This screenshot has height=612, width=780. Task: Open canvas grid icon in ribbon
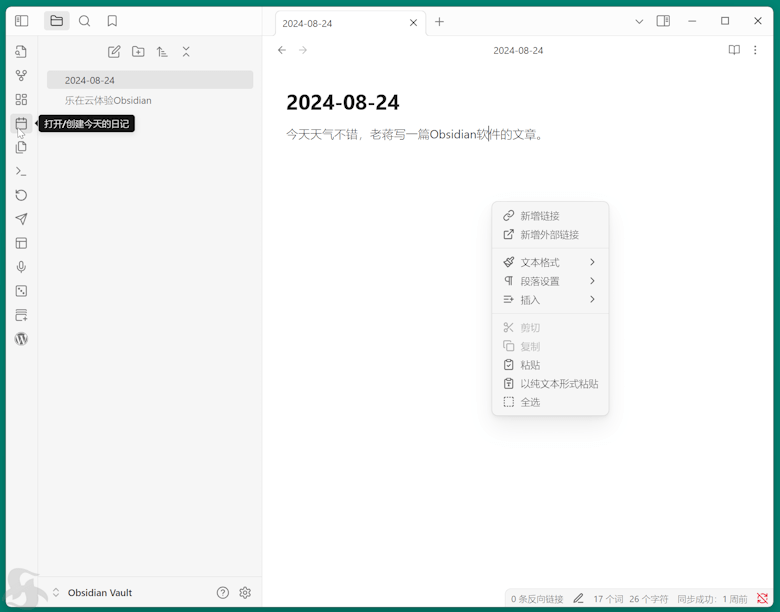(21, 100)
